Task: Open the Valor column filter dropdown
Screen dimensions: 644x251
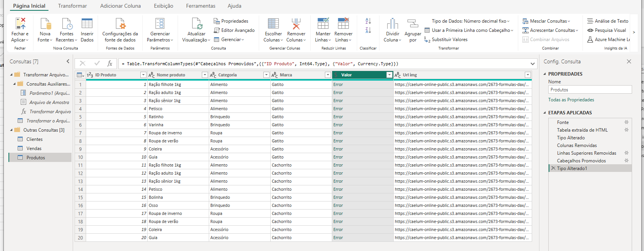Action: (x=389, y=75)
